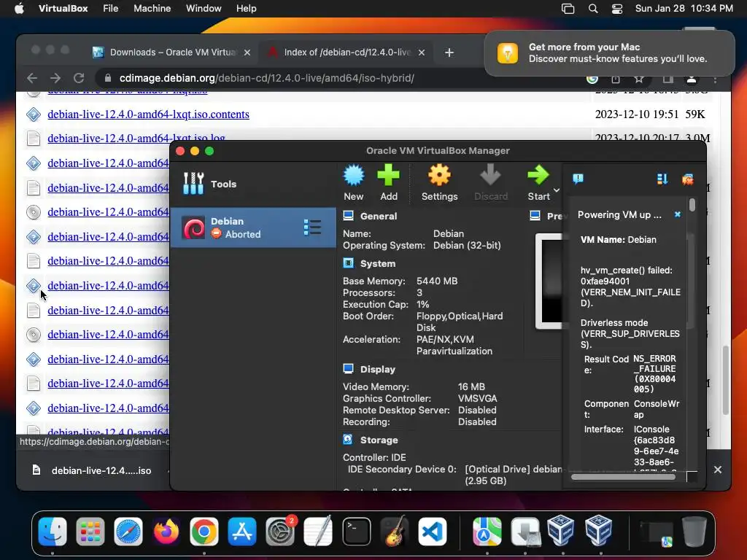Click the Chrome back arrow
The image size is (747, 560).
click(32, 78)
